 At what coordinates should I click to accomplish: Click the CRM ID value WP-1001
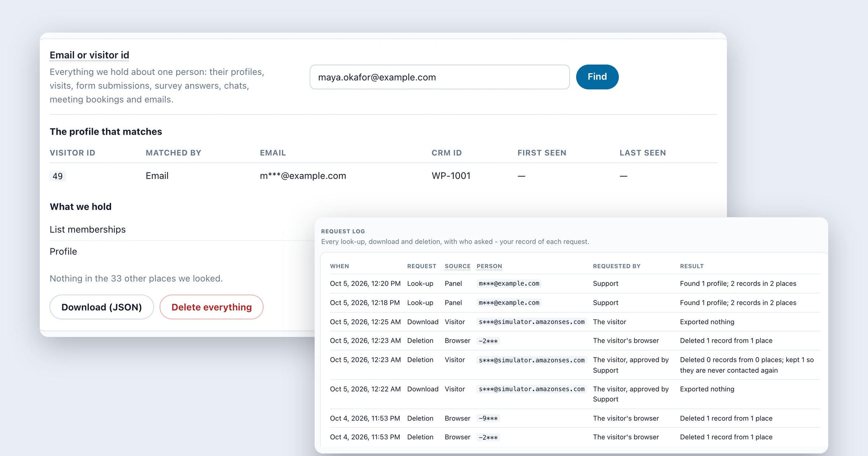point(451,176)
